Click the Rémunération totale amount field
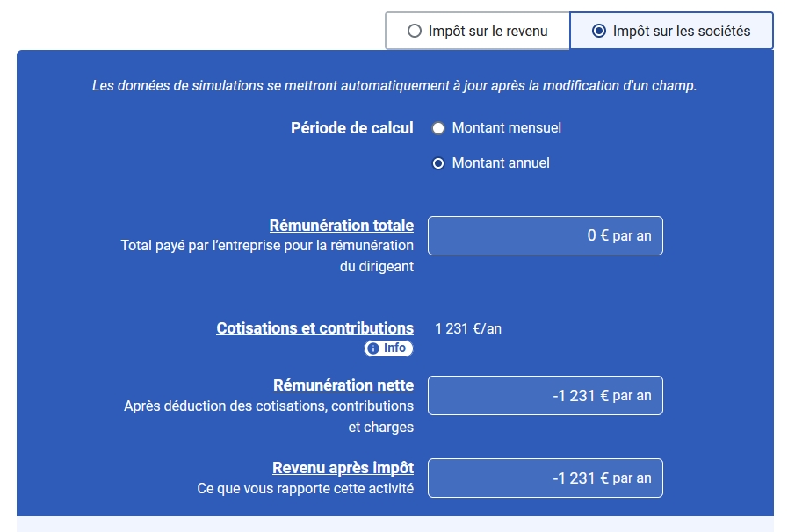795x532 pixels. 545,235
